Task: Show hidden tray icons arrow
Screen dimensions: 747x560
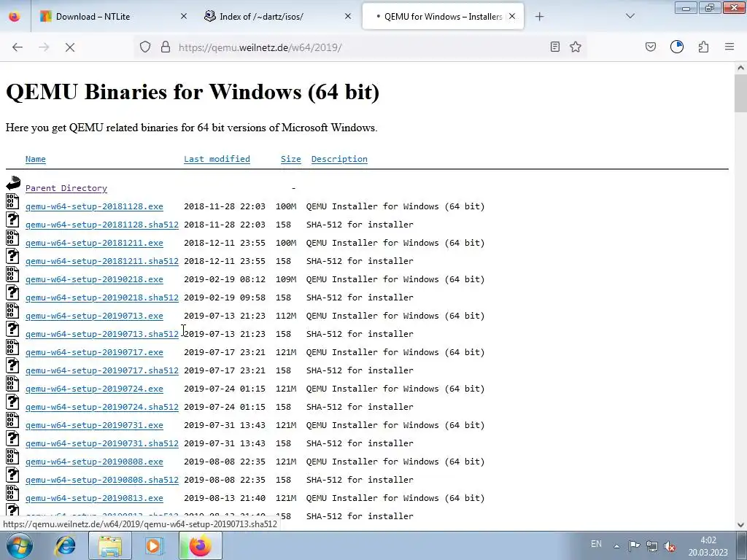Action: point(616,546)
